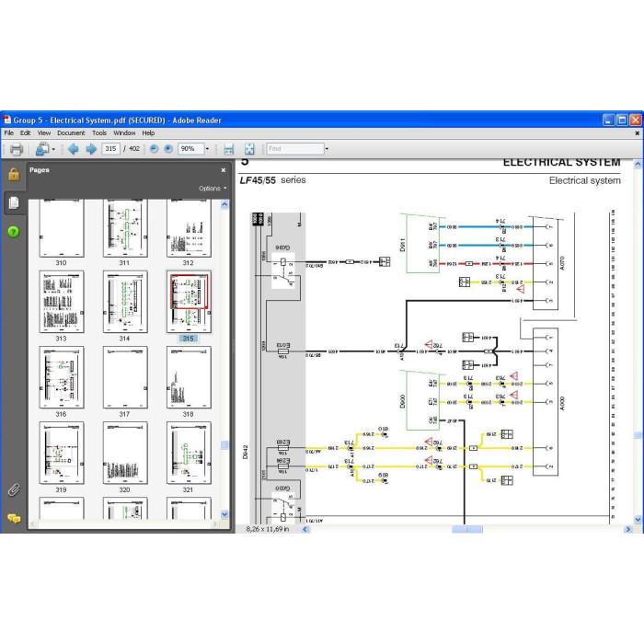Click the zoom in plus button
The width and height of the screenshot is (644, 644).
click(168, 149)
